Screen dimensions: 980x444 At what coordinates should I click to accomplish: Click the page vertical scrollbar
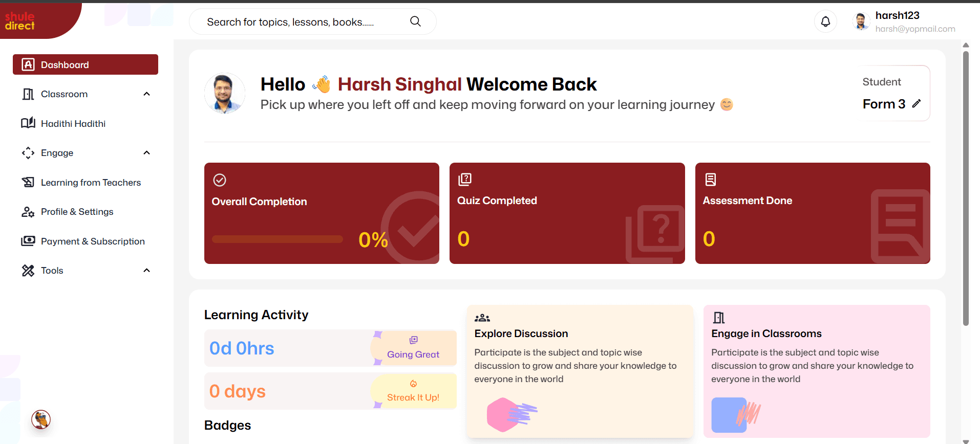tap(966, 188)
